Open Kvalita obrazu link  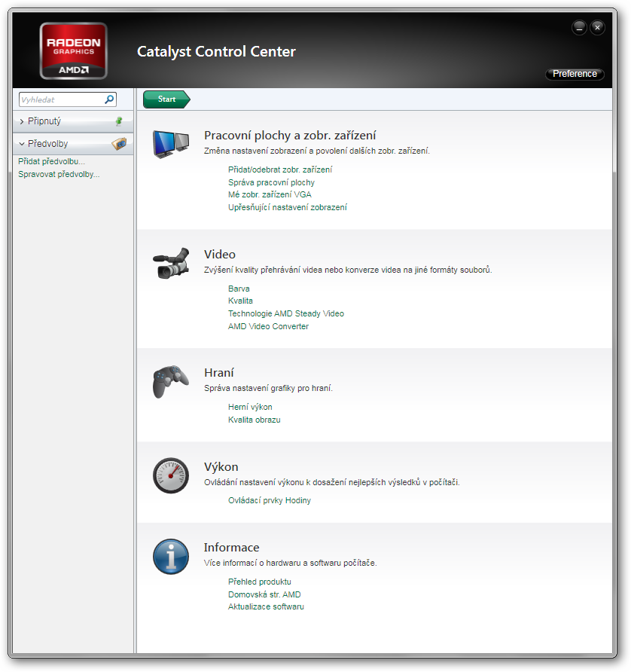254,420
